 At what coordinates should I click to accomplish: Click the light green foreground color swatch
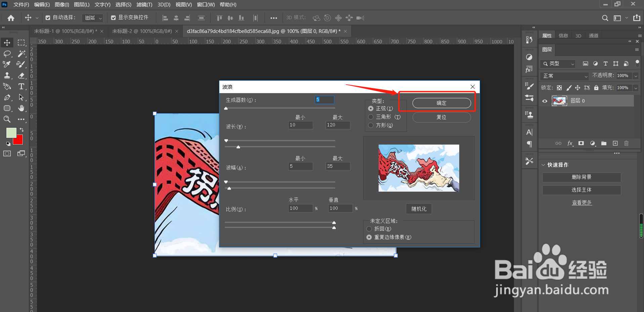11,132
